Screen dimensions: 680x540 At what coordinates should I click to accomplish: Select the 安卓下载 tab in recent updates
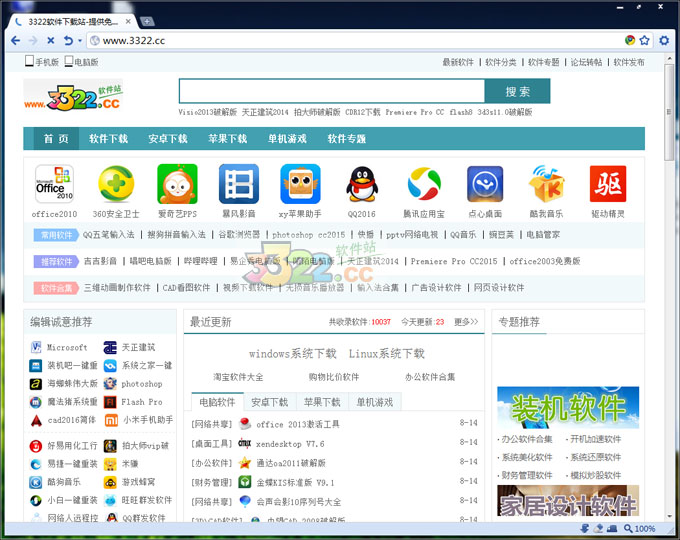(x=270, y=402)
